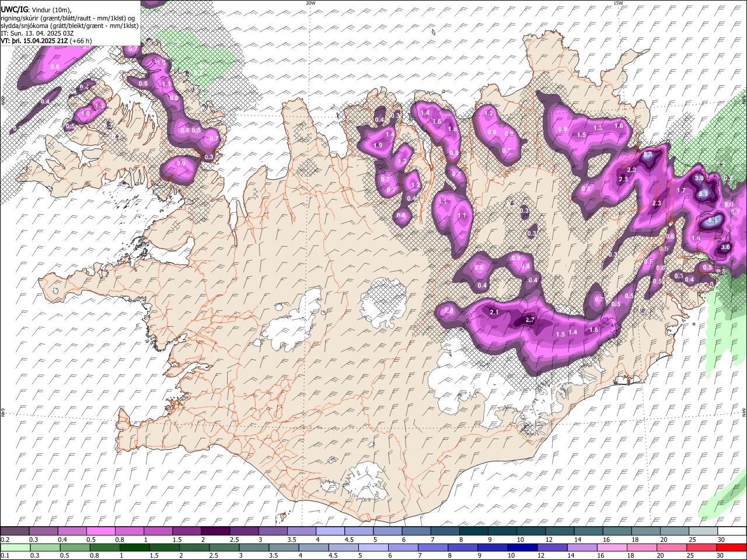Click the 'rigning/skúrir' legend description line
This screenshot has width=747, height=560.
pyautogui.click(x=68, y=17)
